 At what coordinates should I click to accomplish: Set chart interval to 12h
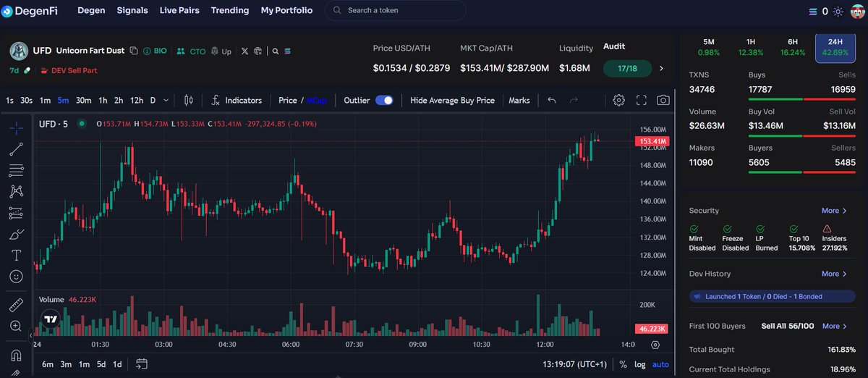click(x=137, y=100)
